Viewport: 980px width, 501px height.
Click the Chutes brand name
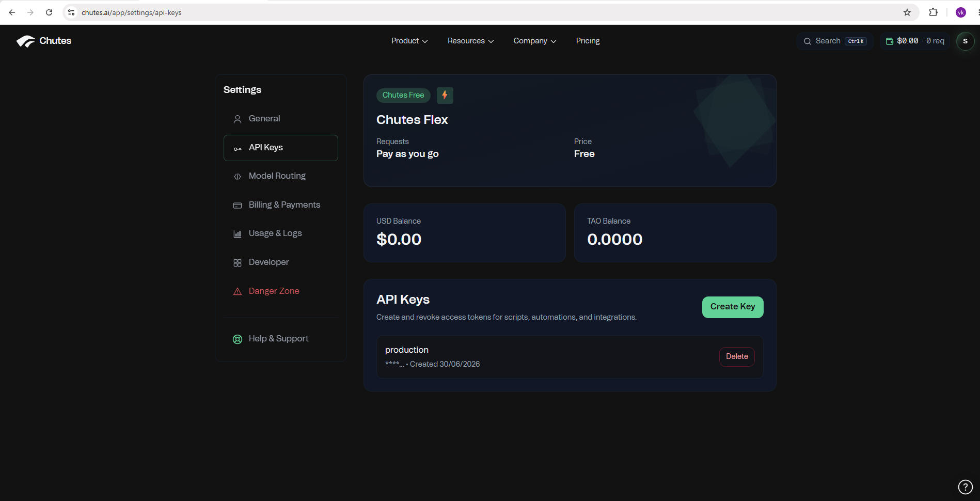tap(55, 41)
